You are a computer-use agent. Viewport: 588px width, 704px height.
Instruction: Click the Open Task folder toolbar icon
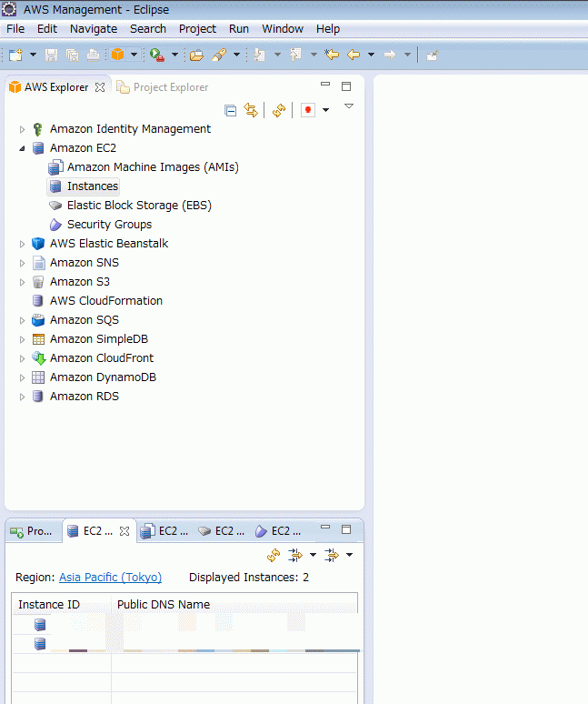tap(196, 55)
